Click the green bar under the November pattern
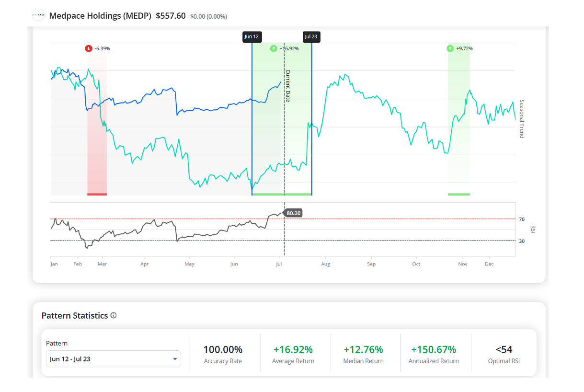 [x=459, y=194]
